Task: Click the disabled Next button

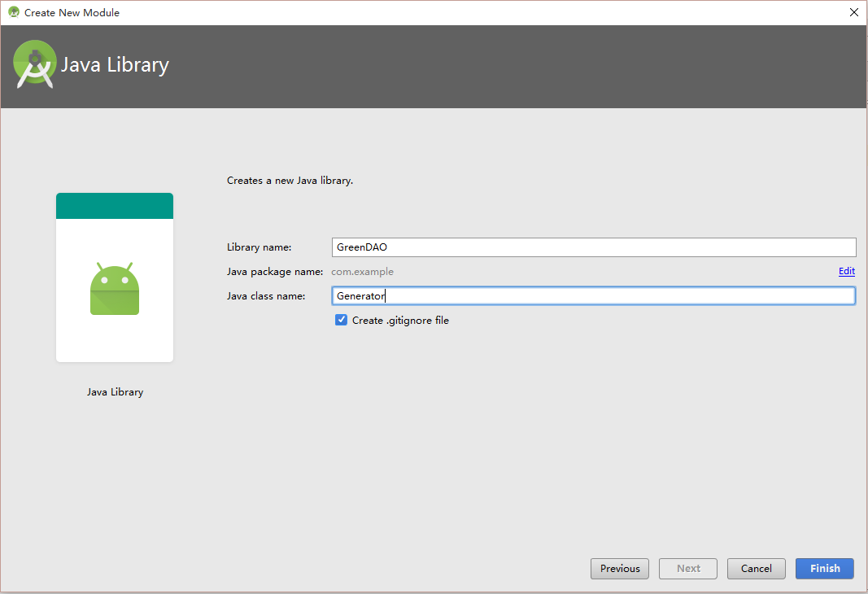Action: click(688, 569)
